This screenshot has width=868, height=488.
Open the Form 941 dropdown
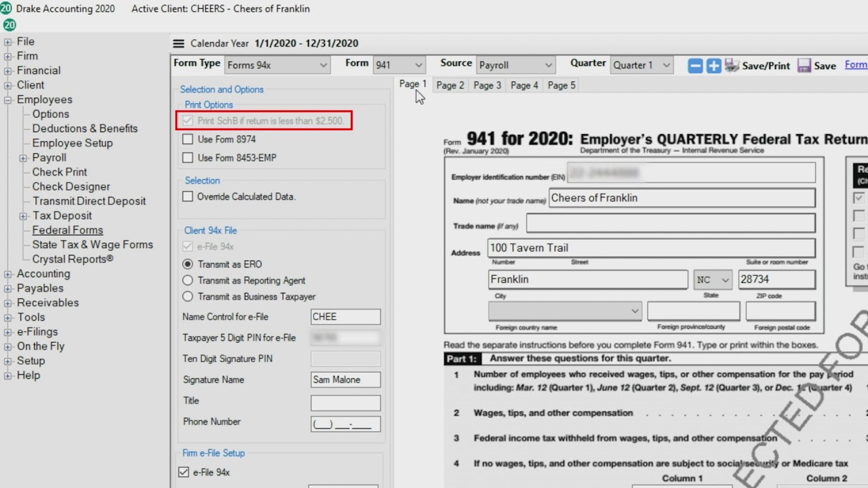pos(399,65)
